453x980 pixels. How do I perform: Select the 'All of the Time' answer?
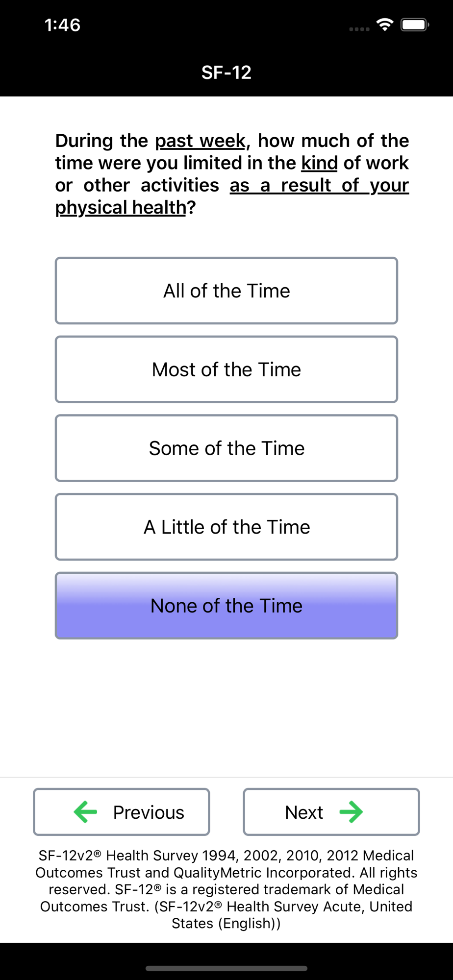[x=226, y=291]
